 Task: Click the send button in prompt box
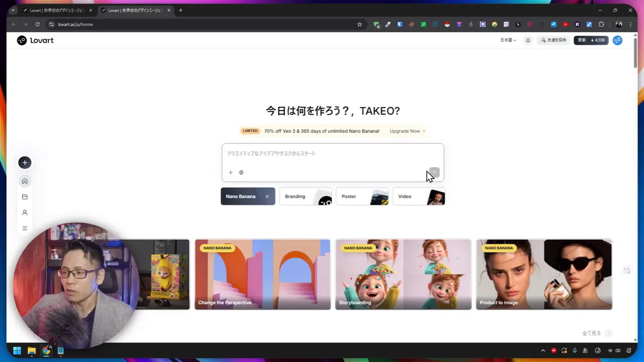coord(434,172)
